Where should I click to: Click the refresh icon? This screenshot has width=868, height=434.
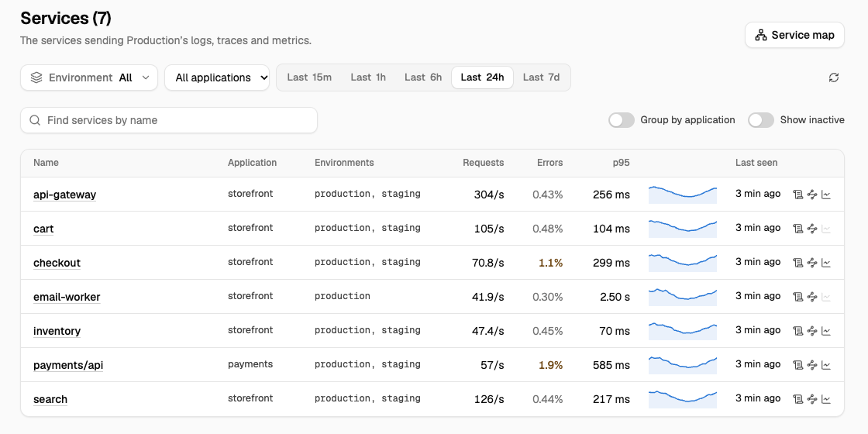(x=834, y=77)
